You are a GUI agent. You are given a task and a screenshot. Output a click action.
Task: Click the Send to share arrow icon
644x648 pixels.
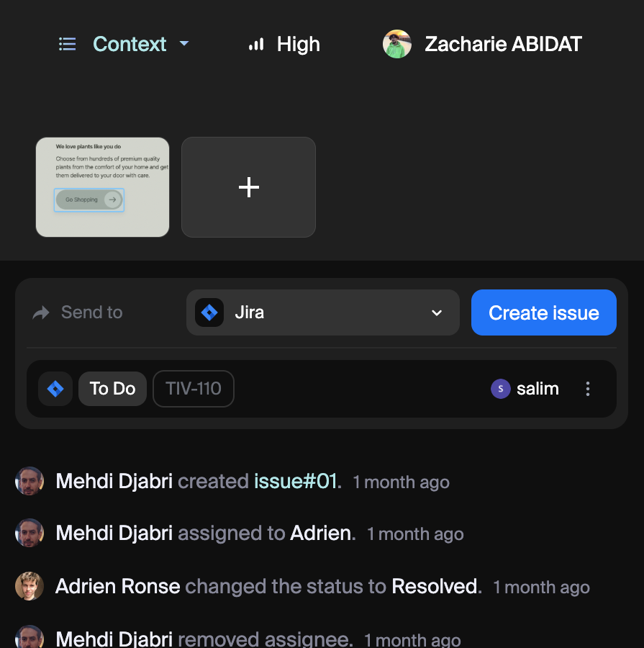[41, 312]
